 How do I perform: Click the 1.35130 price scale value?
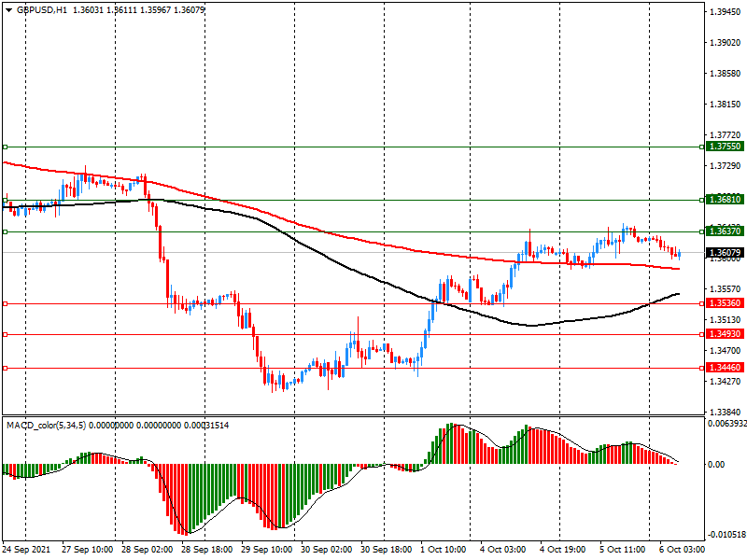pyautogui.click(x=726, y=320)
